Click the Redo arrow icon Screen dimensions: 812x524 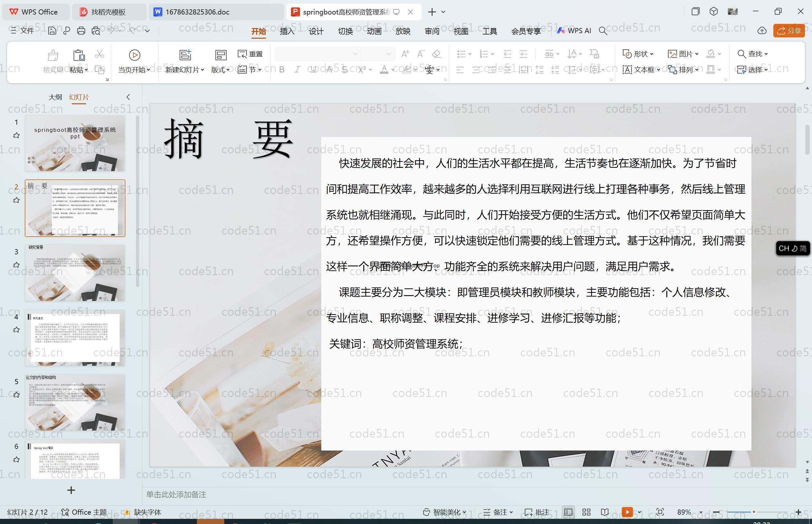133,31
